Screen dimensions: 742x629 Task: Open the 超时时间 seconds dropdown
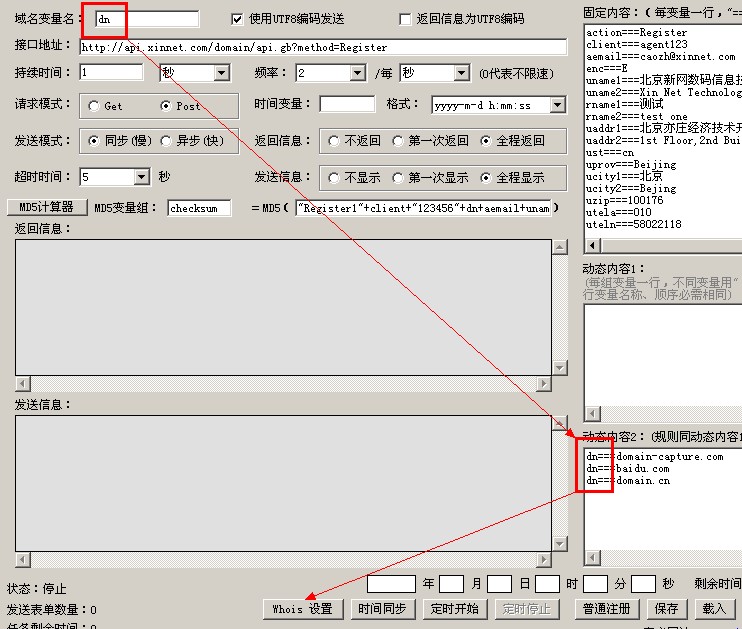141,177
